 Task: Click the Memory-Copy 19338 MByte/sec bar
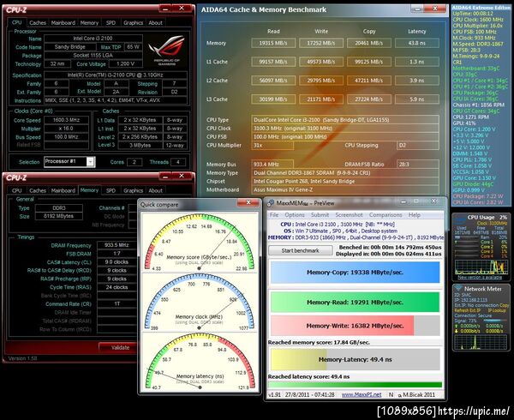click(x=355, y=272)
